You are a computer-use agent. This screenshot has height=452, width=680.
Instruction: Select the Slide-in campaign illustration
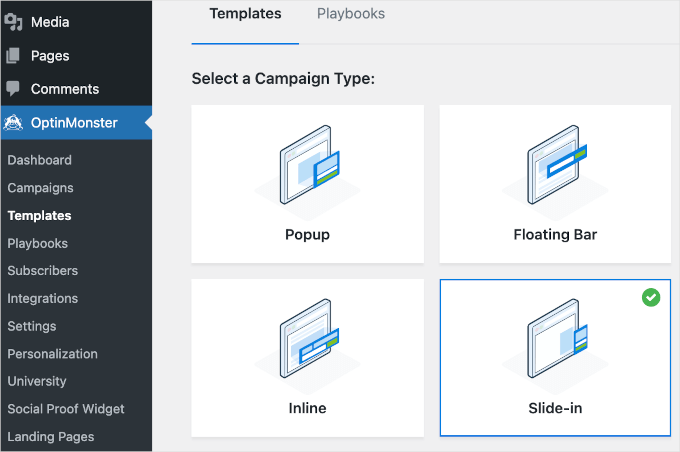[x=555, y=345]
